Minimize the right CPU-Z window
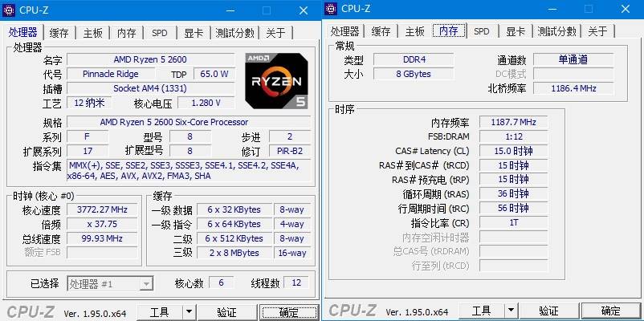Viewport: 644px width, 321px height. [x=552, y=9]
